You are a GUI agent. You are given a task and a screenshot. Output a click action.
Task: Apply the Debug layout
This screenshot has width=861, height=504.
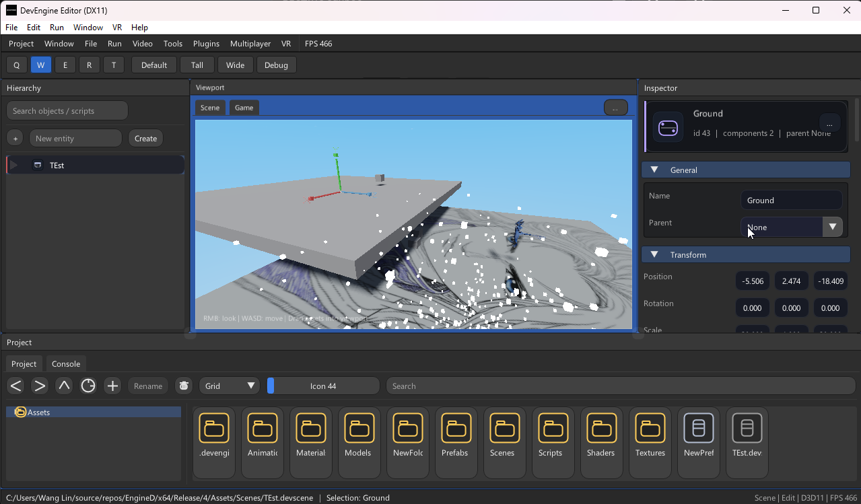(x=277, y=65)
